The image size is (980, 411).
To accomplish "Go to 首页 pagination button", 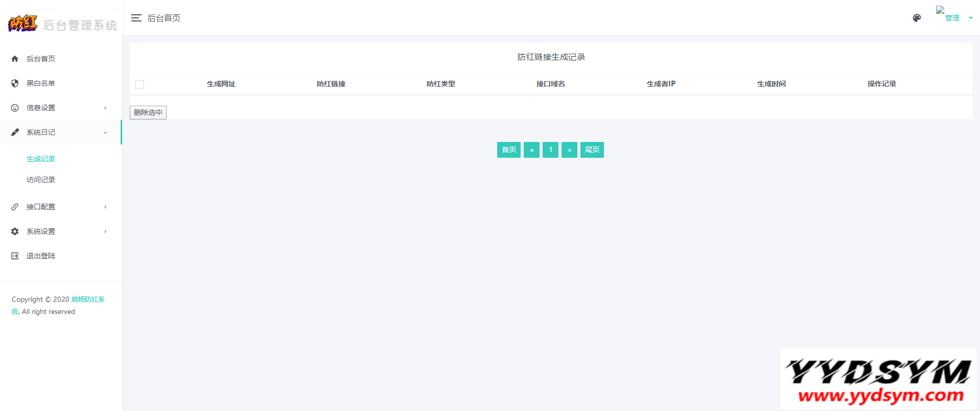I will 508,150.
